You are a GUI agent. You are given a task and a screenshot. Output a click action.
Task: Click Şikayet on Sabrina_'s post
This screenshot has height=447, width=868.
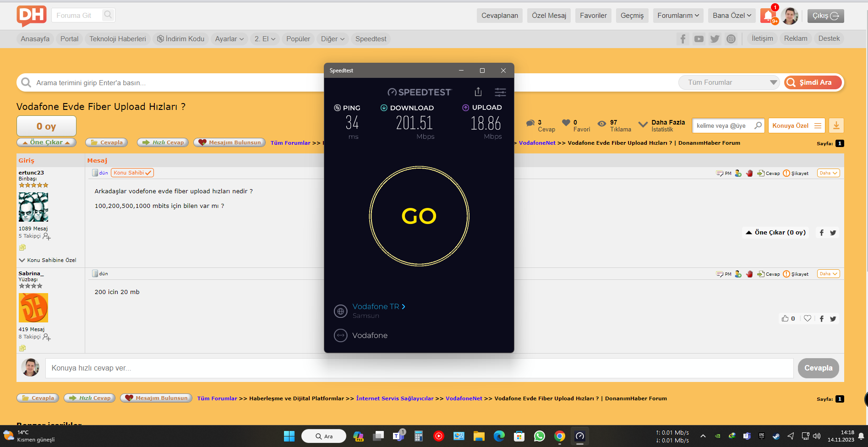pos(796,274)
